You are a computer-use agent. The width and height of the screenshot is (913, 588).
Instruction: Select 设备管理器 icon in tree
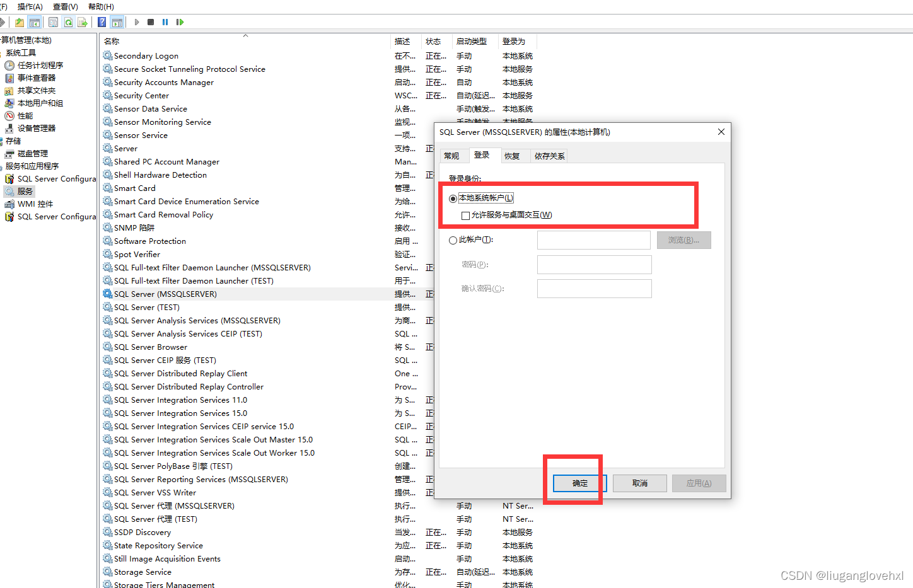(9, 129)
